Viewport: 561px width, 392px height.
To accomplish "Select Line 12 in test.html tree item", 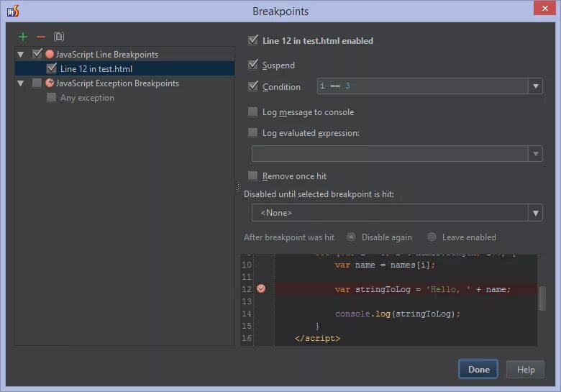I will click(x=96, y=69).
